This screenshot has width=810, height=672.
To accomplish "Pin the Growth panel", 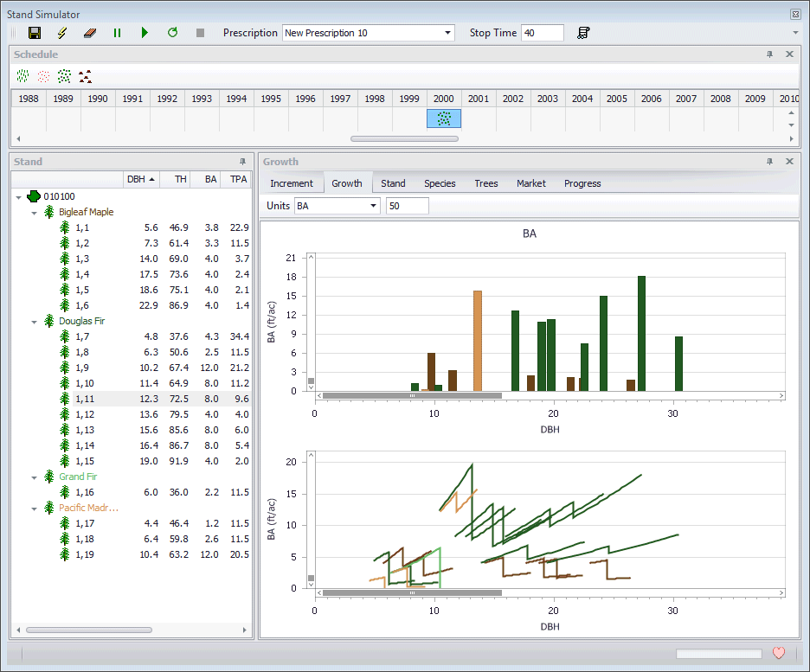I will pyautogui.click(x=769, y=162).
